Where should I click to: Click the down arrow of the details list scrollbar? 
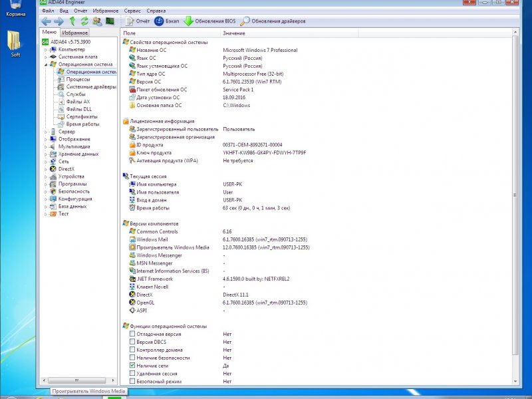click(515, 381)
